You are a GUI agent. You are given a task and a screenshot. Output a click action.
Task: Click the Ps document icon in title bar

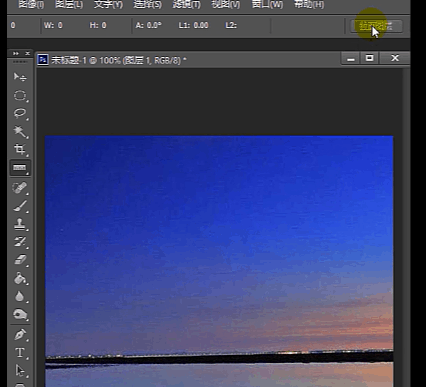click(43, 60)
